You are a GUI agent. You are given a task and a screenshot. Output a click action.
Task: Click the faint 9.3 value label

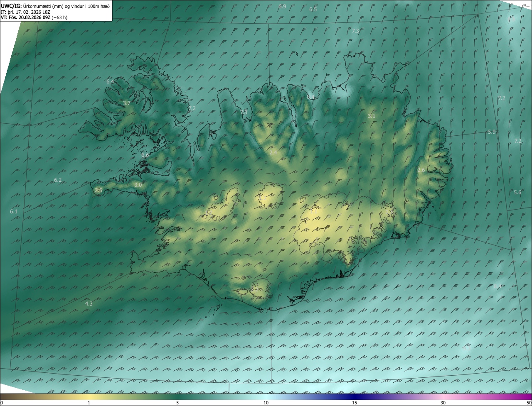click(x=467, y=348)
